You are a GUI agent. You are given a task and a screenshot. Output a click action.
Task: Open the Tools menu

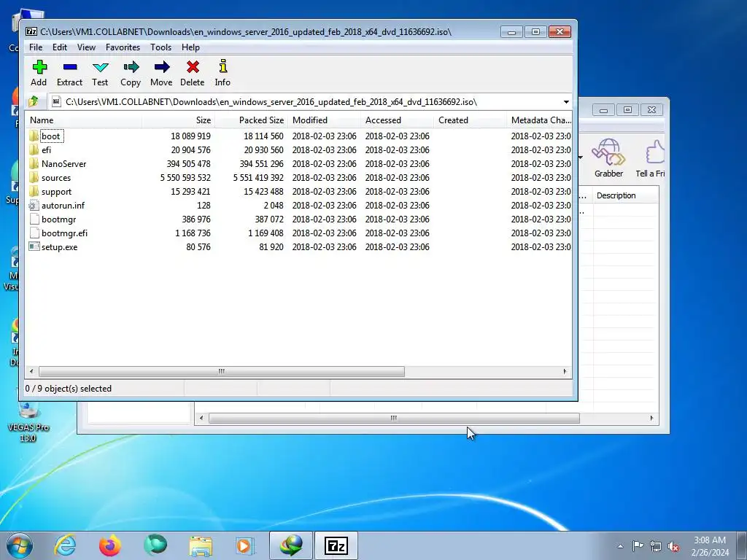160,47
